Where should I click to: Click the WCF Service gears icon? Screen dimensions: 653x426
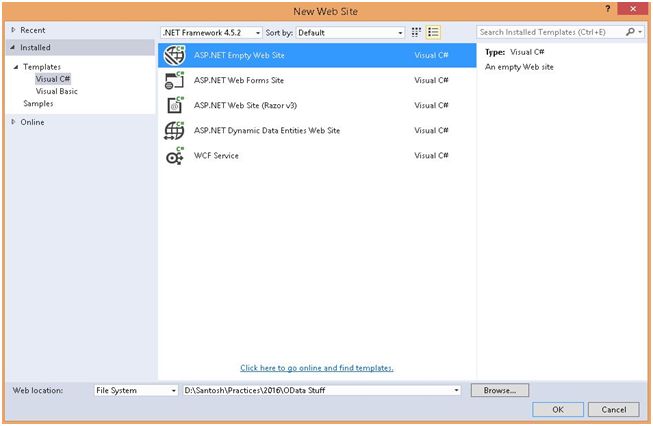pyautogui.click(x=174, y=156)
